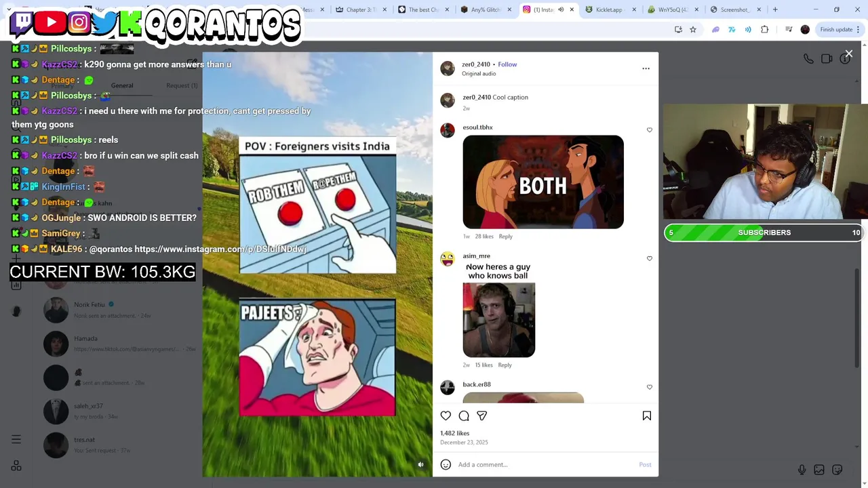
Task: Open the media control icon in browser toolbar
Action: pyautogui.click(x=788, y=29)
